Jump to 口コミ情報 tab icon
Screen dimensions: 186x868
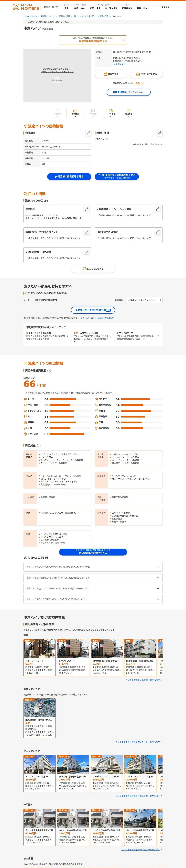pos(111,113)
